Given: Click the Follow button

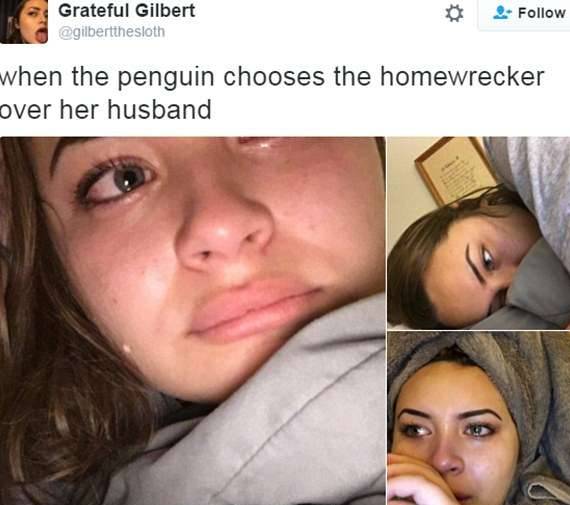Looking at the screenshot, I should point(524,14).
